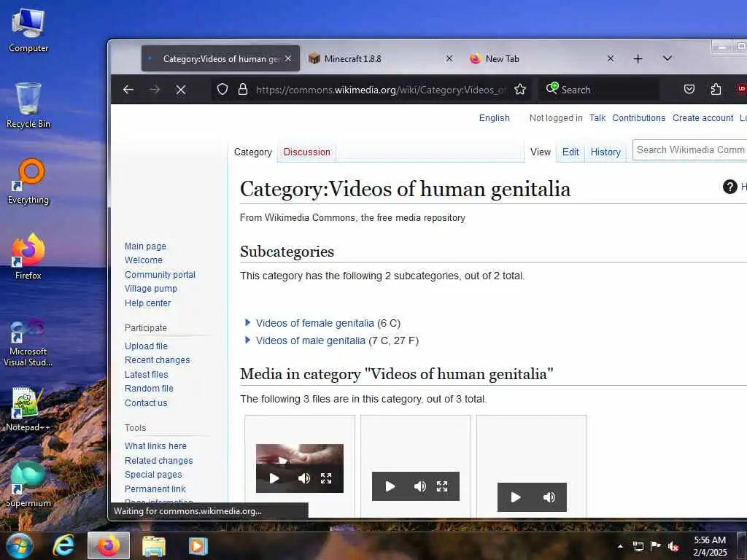
Task: Open Recent changes link
Action: pyautogui.click(x=158, y=360)
